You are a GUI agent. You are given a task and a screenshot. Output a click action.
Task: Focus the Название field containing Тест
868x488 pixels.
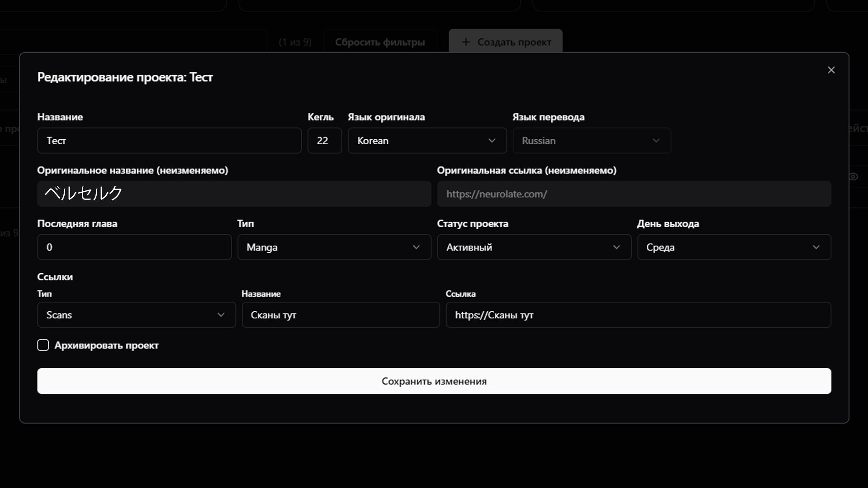(169, 141)
